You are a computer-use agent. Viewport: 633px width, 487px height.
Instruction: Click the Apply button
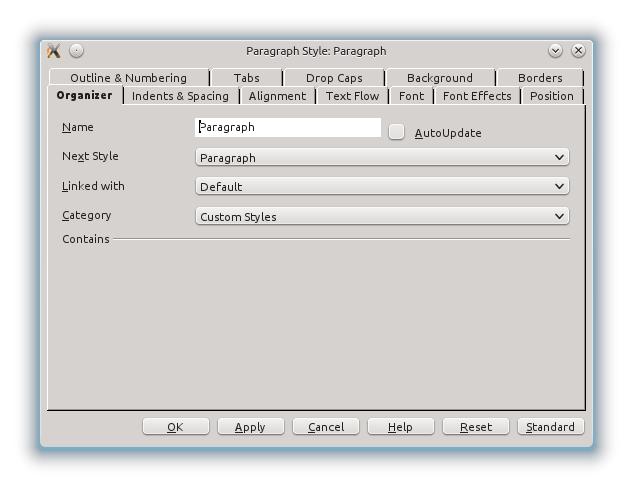[x=250, y=427]
